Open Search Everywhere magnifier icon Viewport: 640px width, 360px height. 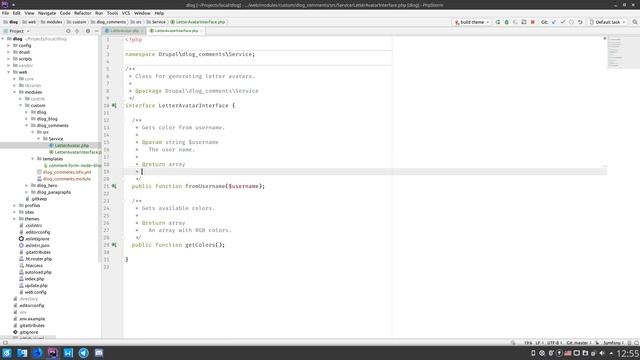[635, 22]
